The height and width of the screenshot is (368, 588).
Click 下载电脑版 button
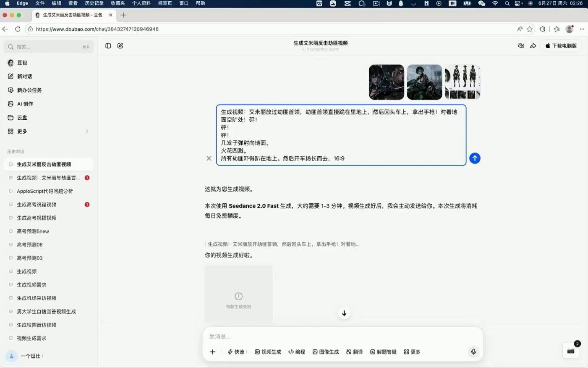pos(561,46)
